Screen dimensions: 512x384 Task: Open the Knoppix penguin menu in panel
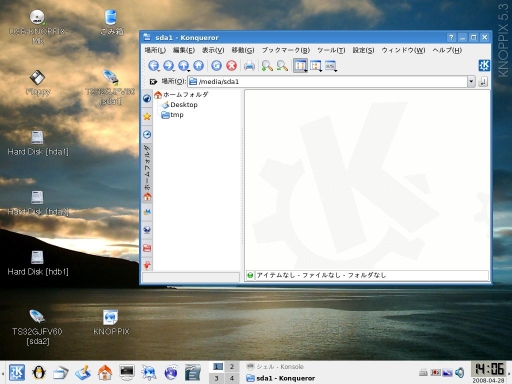pyautogui.click(x=39, y=372)
